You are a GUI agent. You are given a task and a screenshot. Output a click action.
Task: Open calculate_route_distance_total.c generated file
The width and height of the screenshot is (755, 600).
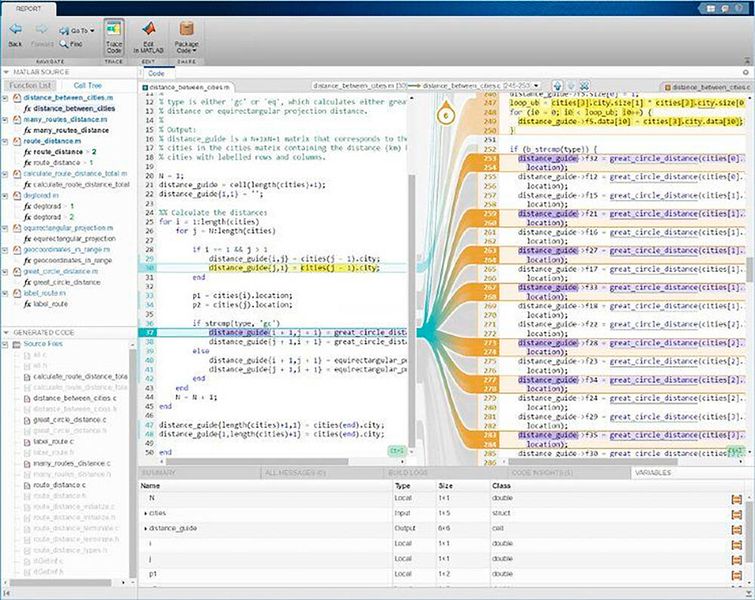click(x=76, y=377)
